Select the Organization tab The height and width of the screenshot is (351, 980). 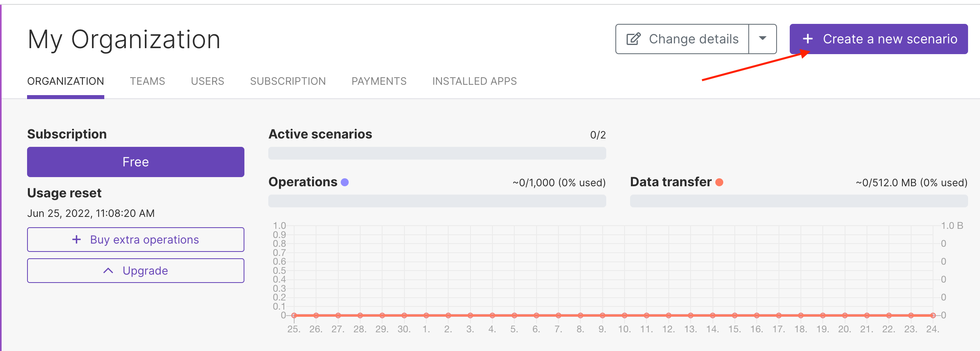(66, 81)
